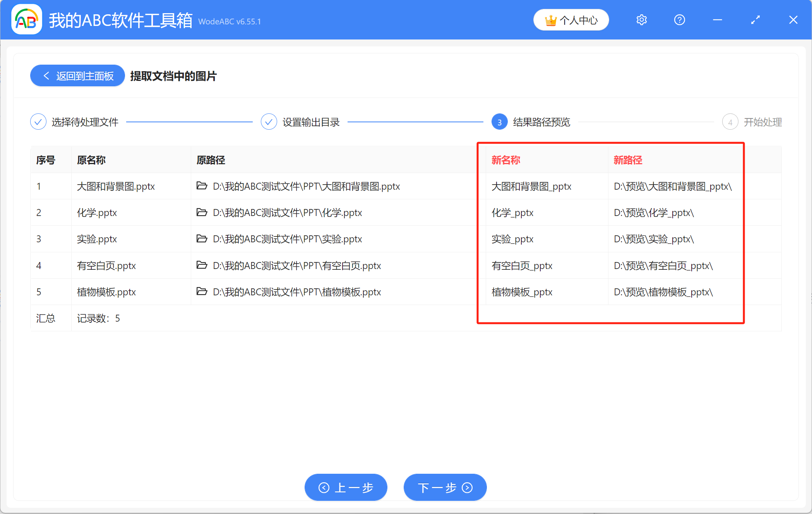The width and height of the screenshot is (812, 514).
Task: Click folder icon next to 植物模板.pptx path
Action: pos(202,292)
